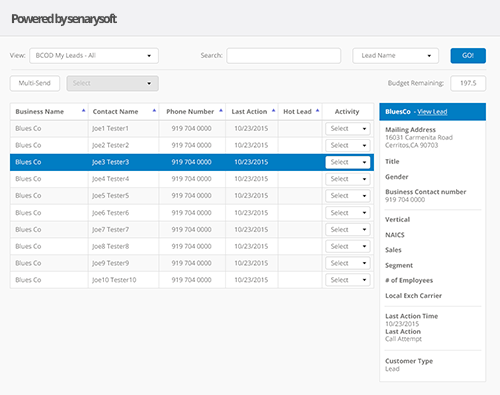Viewport: 500px width, 395px height.
Task: Click the Last Action column header text
Action: [x=249, y=112]
